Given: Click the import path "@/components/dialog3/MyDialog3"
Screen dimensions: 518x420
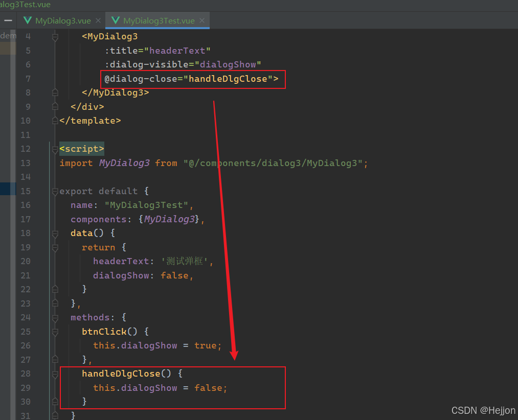Looking at the screenshot, I should click(273, 163).
